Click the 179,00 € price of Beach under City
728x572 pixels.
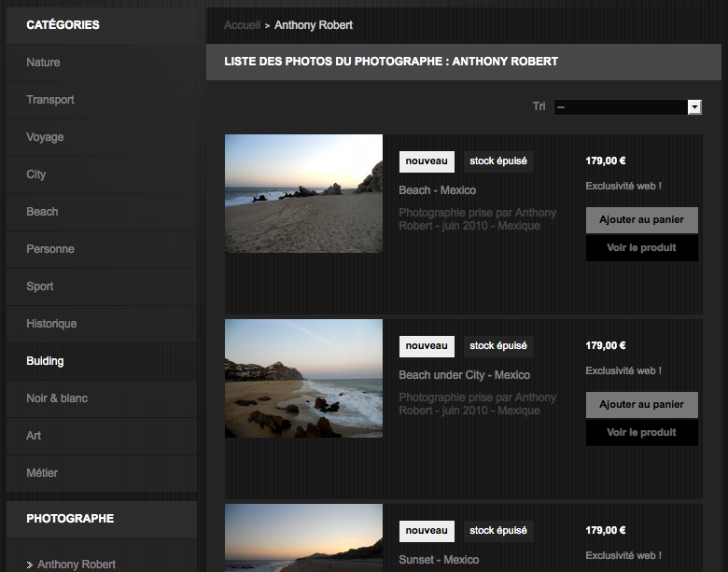click(x=606, y=346)
